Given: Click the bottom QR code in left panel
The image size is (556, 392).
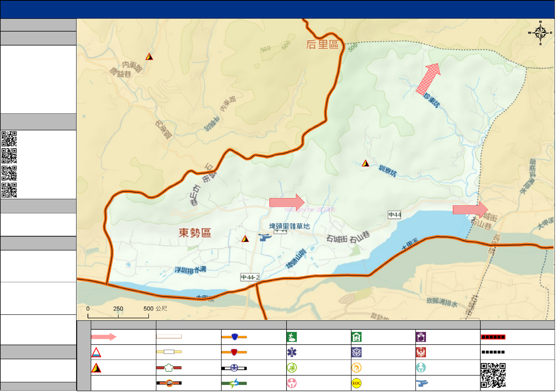Looking at the screenshot, I should click(x=9, y=191).
